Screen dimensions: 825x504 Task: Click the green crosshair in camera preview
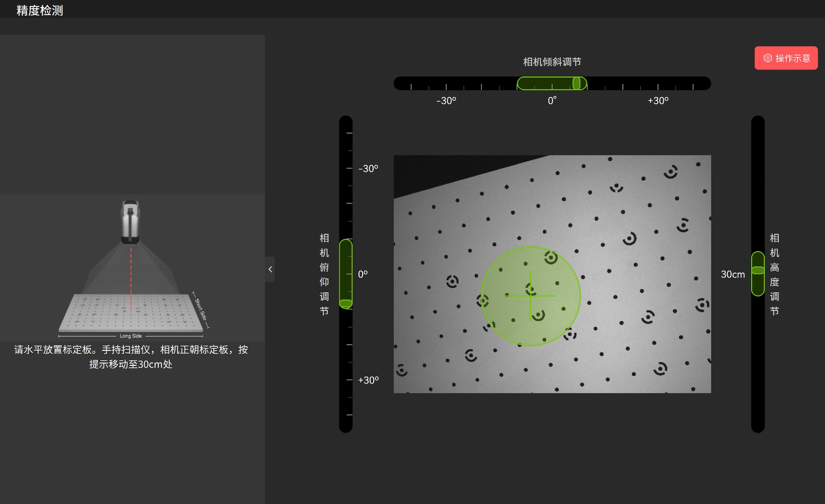coord(531,296)
